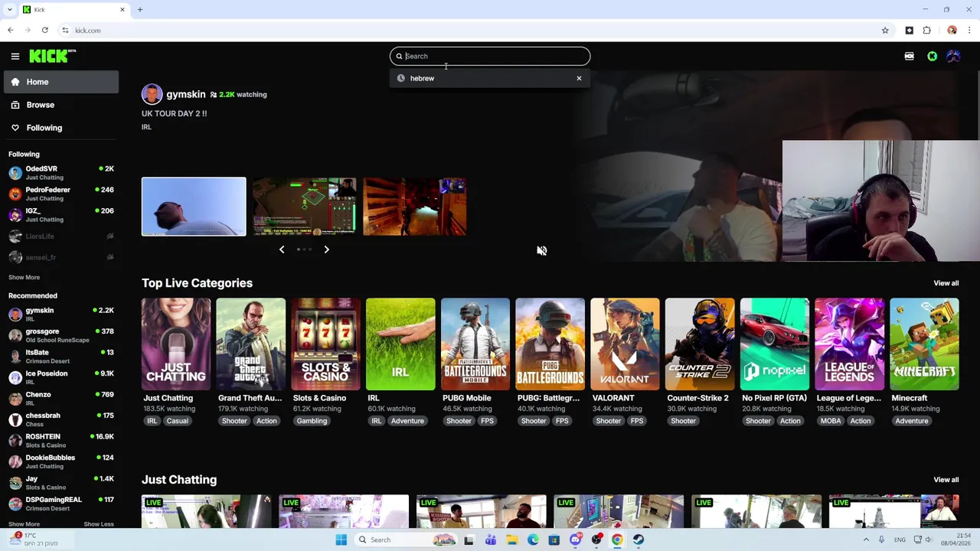Open recommended channel Ice Poseidon
This screenshot has width=980, height=551.
[61, 377]
